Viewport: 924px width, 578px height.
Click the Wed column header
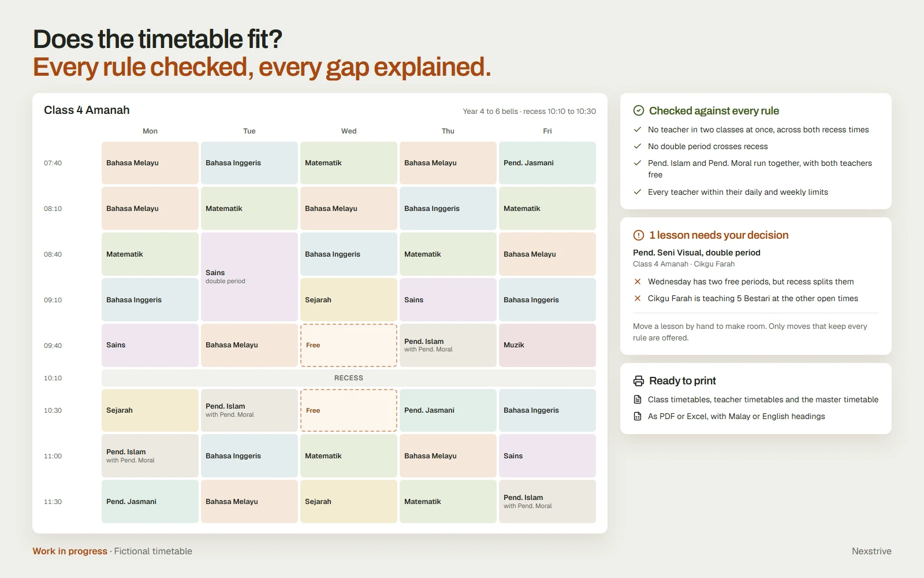click(349, 131)
